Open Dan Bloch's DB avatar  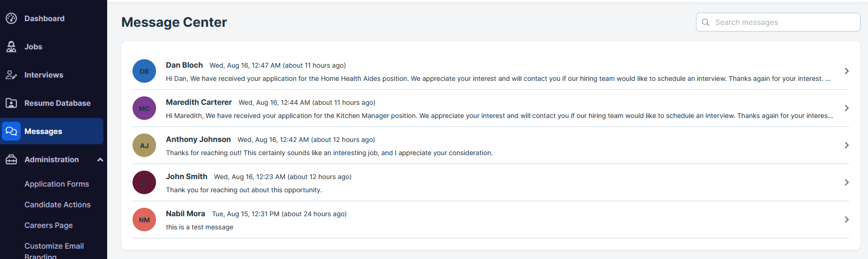[144, 71]
